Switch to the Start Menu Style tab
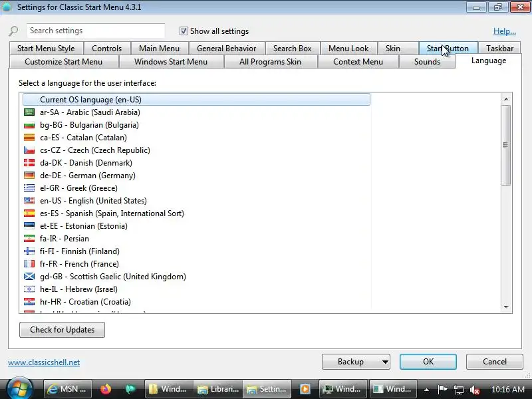The width and height of the screenshot is (532, 399). click(x=46, y=49)
